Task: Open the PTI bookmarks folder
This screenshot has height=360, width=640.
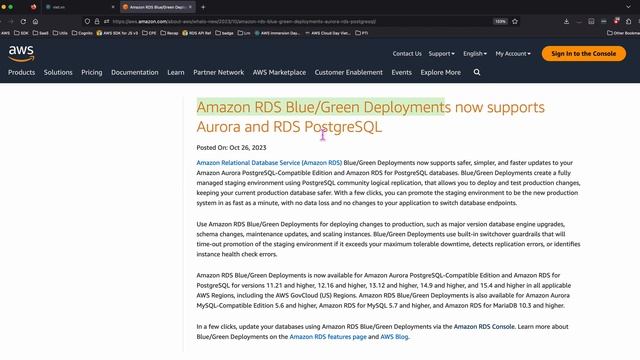Action: click(x=362, y=33)
